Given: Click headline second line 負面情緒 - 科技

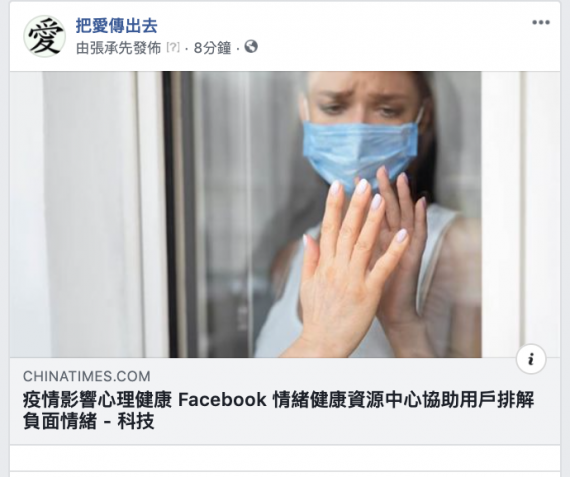Looking at the screenshot, I should click(89, 421).
